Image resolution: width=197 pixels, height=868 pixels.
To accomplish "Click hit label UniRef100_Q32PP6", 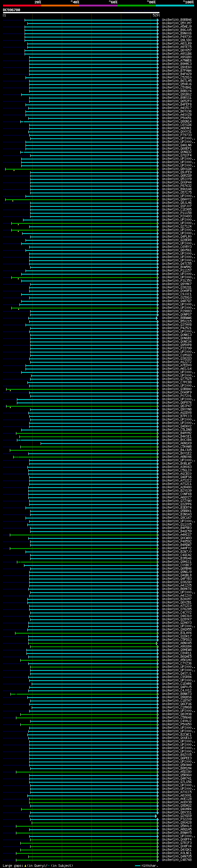I will pyautogui.click(x=177, y=505).
